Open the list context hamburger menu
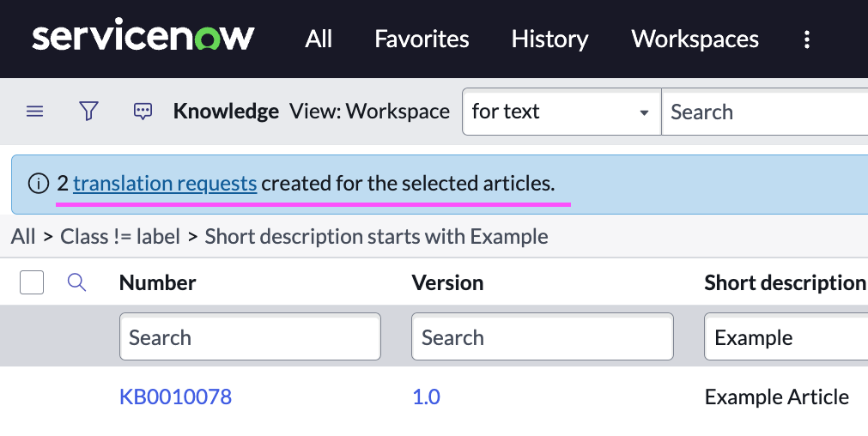 pyautogui.click(x=34, y=112)
